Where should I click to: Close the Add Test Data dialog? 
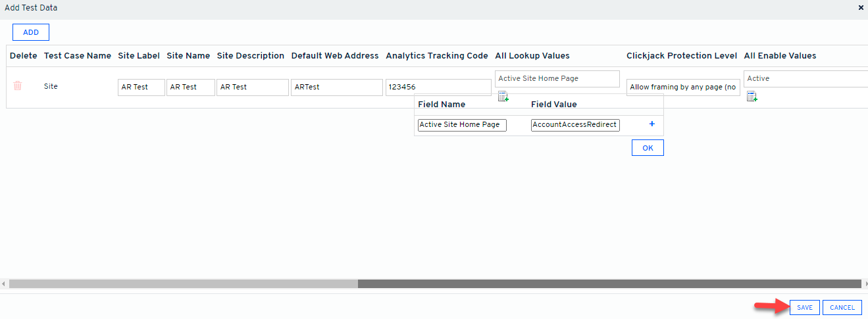tap(861, 8)
